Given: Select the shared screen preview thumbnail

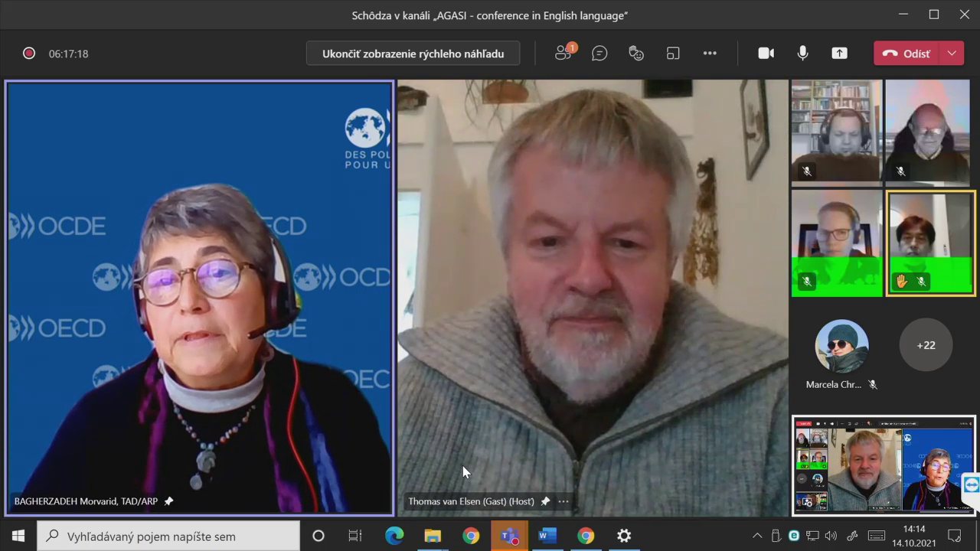Looking at the screenshot, I should (884, 465).
